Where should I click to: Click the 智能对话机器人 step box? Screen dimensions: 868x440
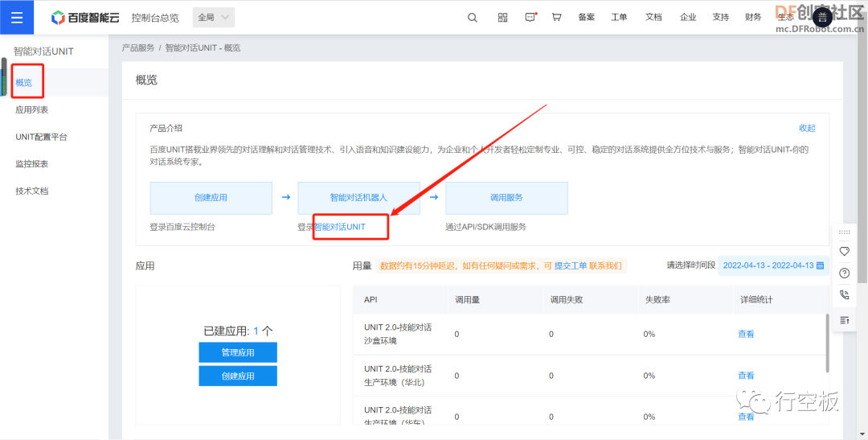[358, 198]
